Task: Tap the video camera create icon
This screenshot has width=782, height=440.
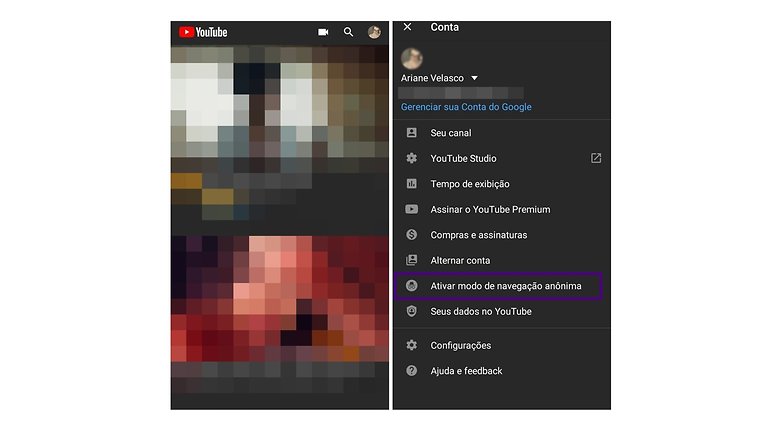Action: 323,32
